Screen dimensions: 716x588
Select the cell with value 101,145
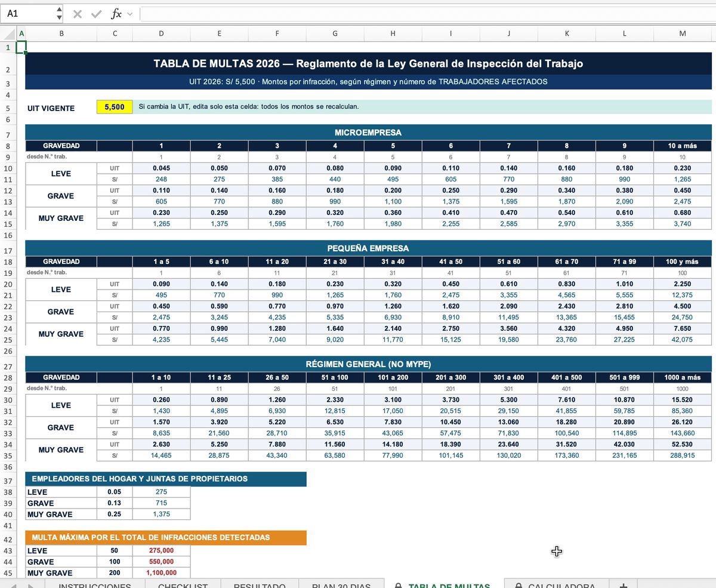coord(450,455)
